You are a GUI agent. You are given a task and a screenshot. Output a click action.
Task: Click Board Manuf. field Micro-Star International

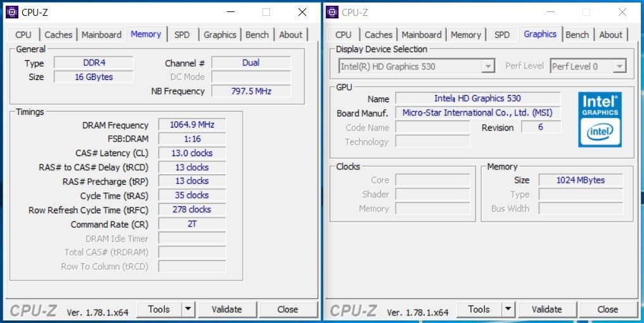(478, 112)
